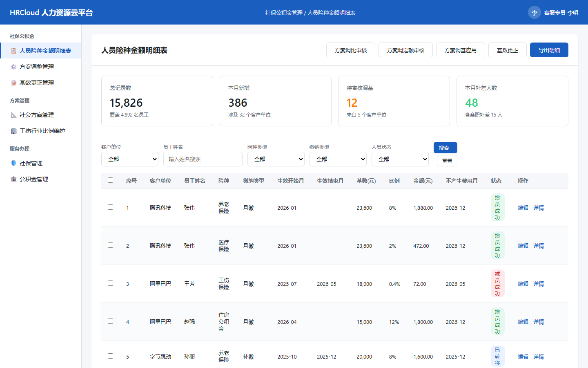Go to 方案调整管理 in the sidebar

click(x=41, y=67)
